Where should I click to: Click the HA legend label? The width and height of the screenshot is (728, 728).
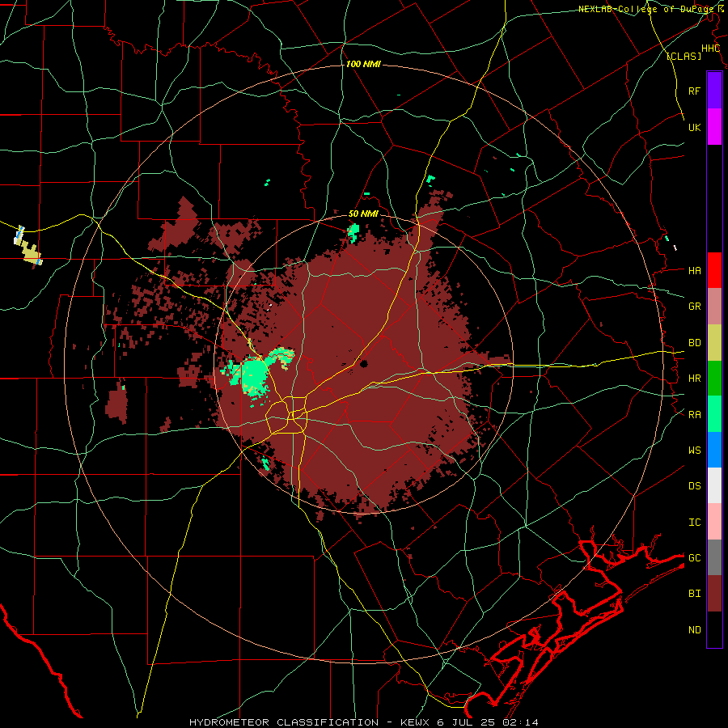click(x=694, y=270)
